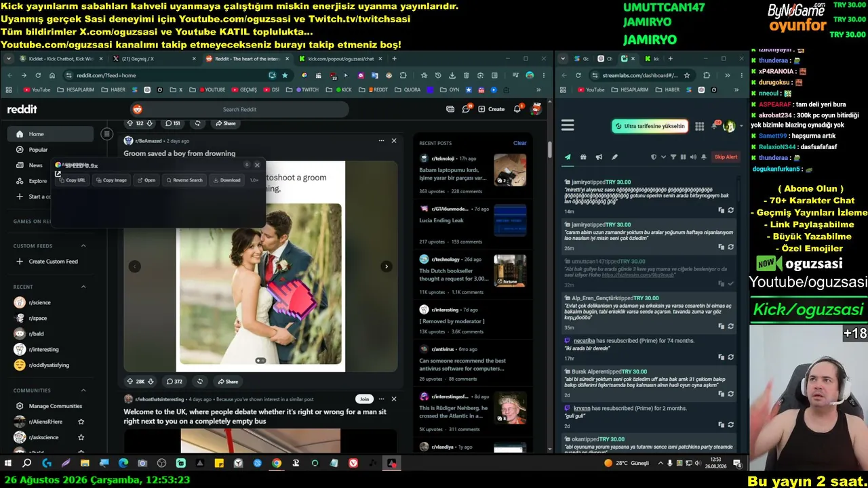Viewport: 868px width, 488px height.
Task: Show previous image in the post gallery
Action: (134, 266)
